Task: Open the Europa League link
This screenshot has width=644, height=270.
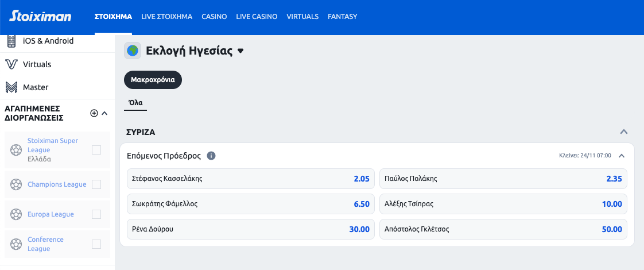Action: pyautogui.click(x=51, y=214)
